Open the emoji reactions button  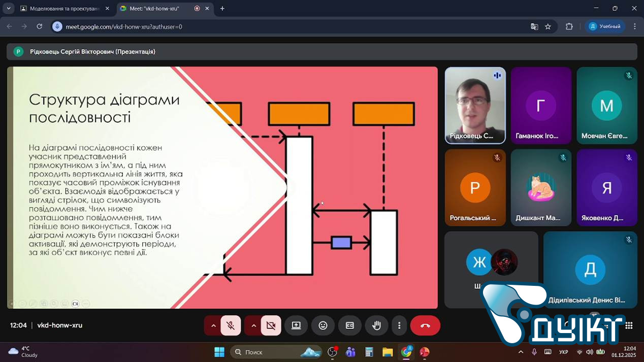pyautogui.click(x=323, y=325)
